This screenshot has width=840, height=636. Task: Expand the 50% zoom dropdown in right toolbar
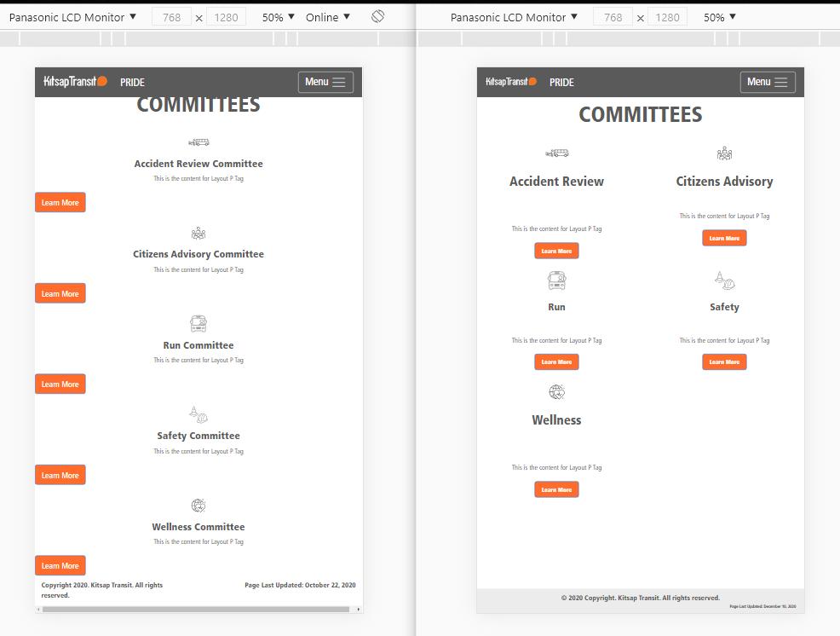(x=720, y=17)
